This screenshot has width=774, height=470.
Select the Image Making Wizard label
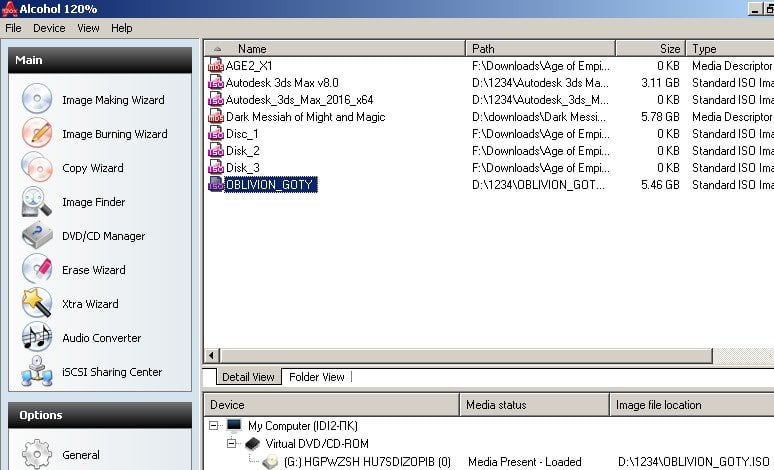coord(113,100)
